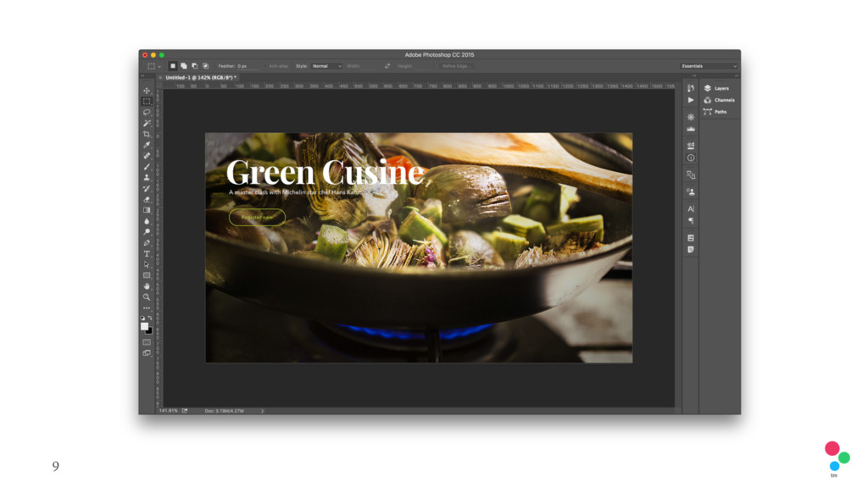
Task: Open the Paths panel
Action: [715, 112]
